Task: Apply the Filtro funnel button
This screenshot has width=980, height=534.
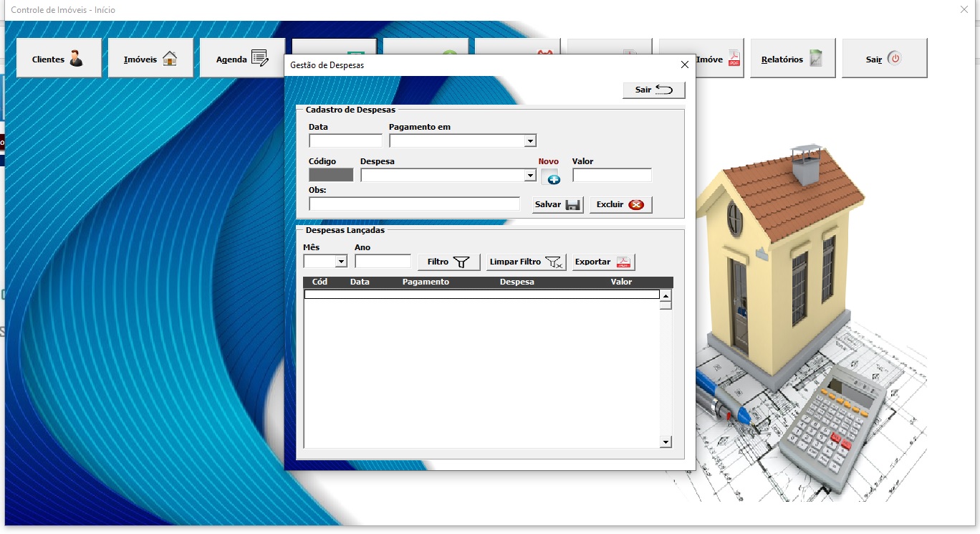Action: pos(448,262)
